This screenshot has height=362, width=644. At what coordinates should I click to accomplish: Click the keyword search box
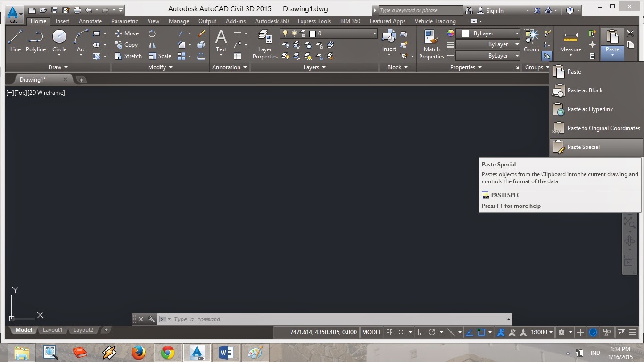point(421,10)
